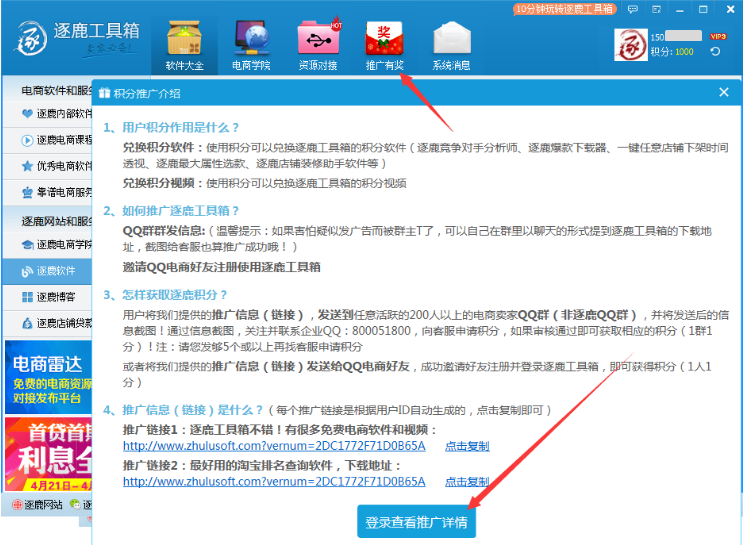This screenshot has width=745, height=545.
Task: Click the 10分钟玩转逐鹿工具箱 banner
Action: 564,9
